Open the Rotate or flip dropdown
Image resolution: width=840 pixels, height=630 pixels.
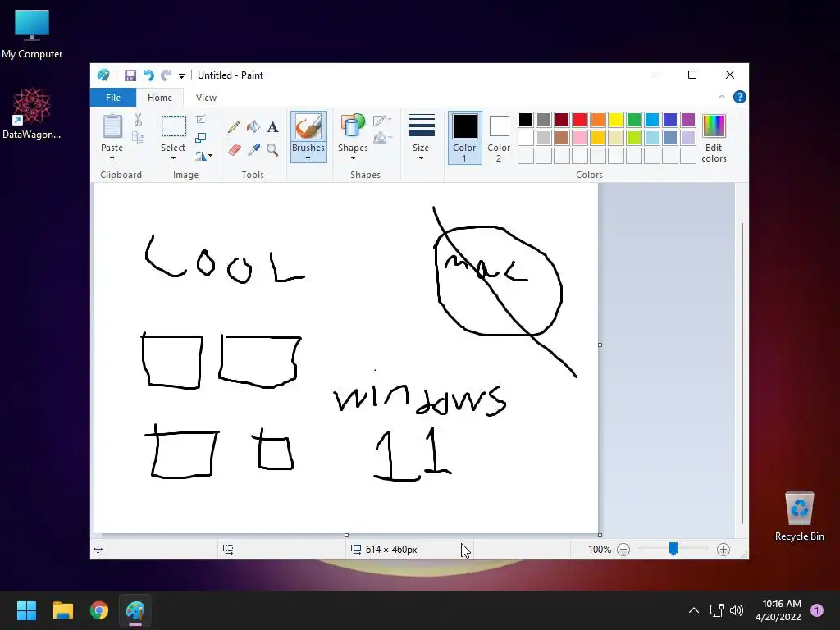click(203, 156)
